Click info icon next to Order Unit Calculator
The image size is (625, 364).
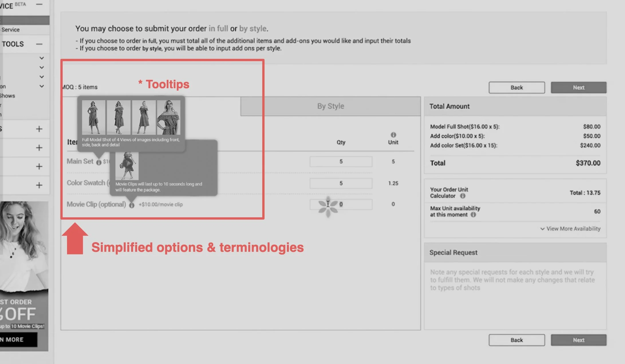462,196
